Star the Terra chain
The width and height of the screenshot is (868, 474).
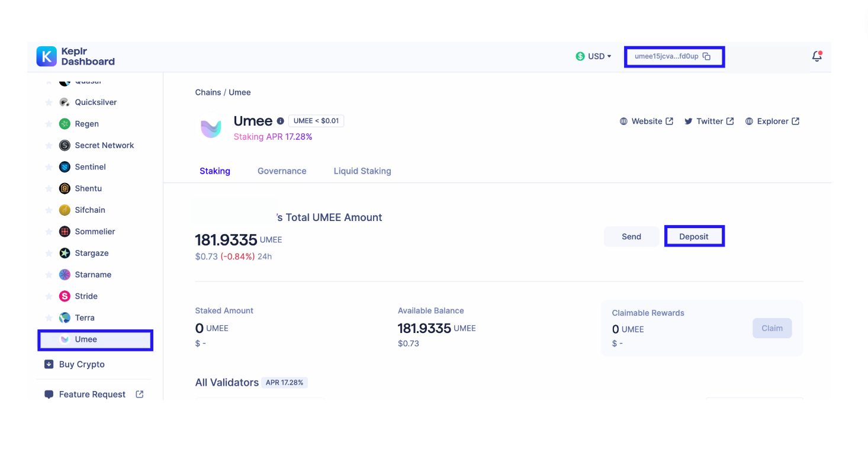(49, 318)
